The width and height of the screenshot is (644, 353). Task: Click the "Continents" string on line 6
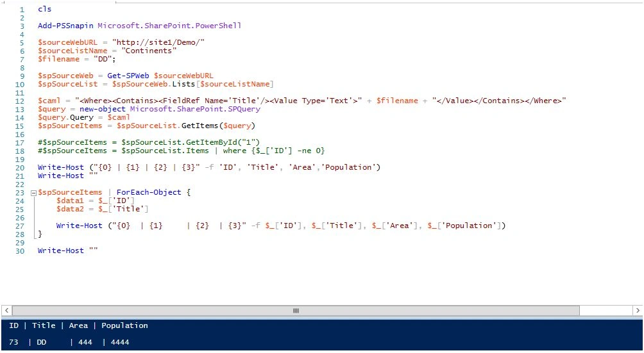point(149,51)
